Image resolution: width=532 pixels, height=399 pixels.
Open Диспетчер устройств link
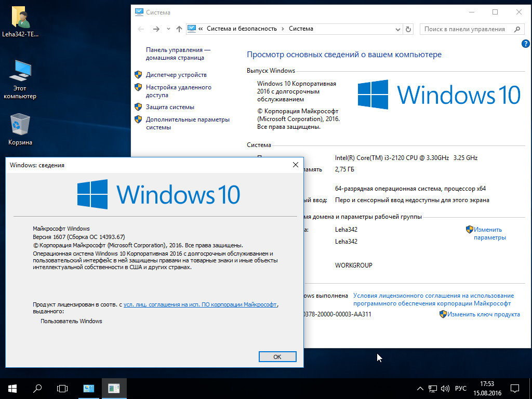pos(176,75)
